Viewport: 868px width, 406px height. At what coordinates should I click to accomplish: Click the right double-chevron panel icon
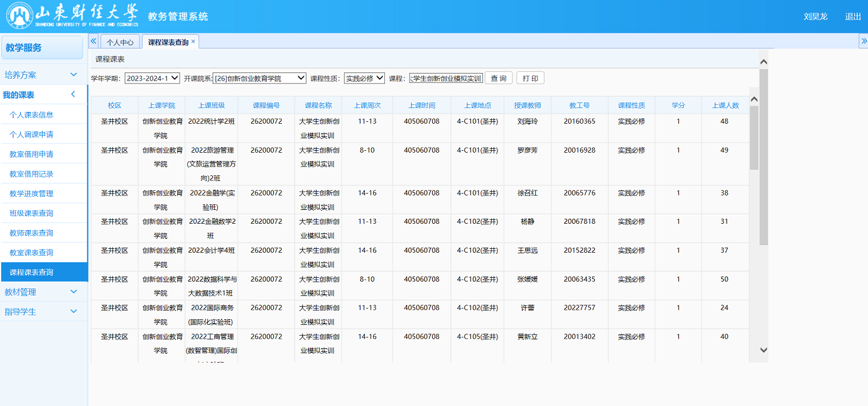[863, 41]
